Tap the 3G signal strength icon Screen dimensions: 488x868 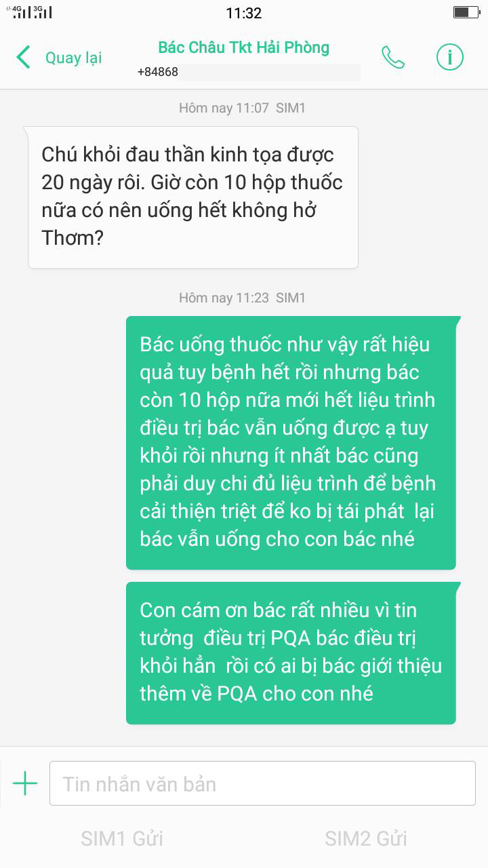42,12
